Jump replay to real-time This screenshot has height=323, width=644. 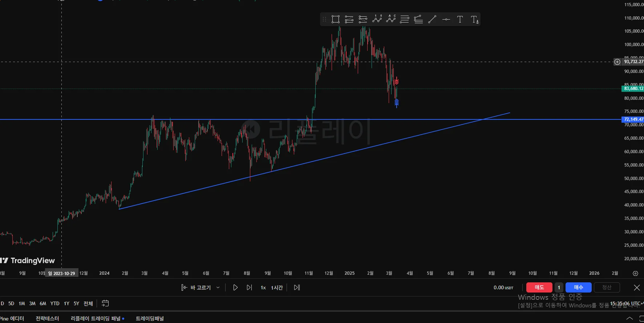coord(297,287)
